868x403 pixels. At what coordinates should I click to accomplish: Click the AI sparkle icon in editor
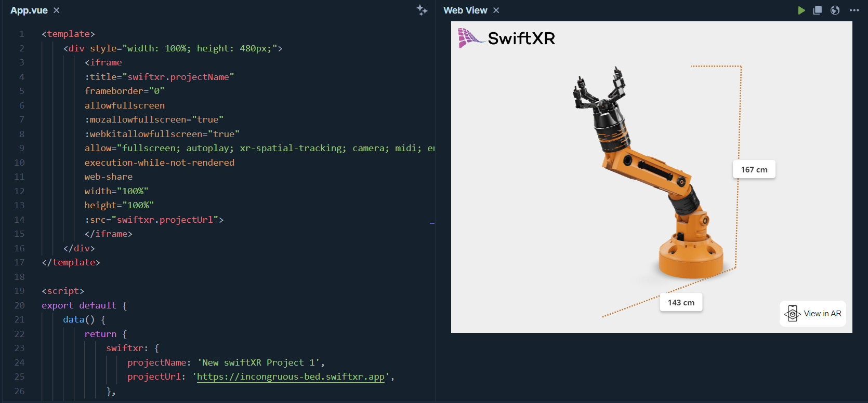[422, 10]
